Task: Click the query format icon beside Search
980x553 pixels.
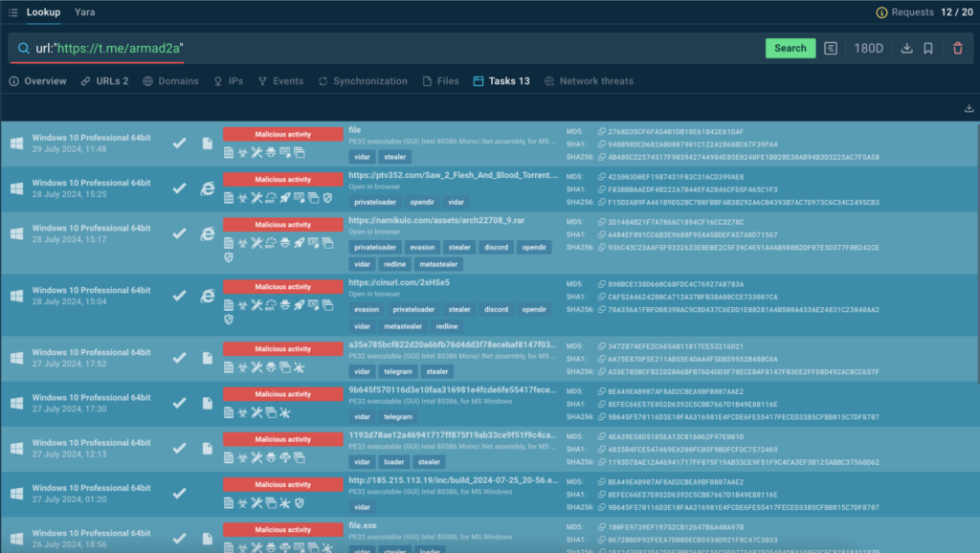Action: [831, 48]
